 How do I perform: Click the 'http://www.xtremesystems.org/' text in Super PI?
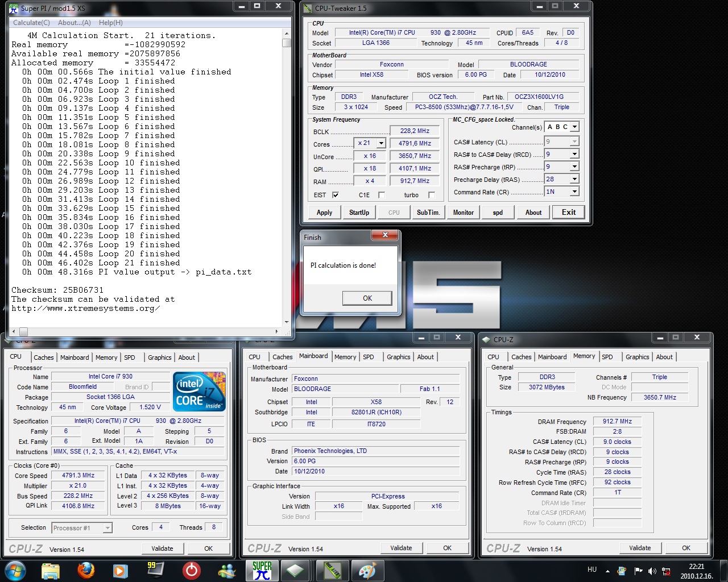(85, 308)
